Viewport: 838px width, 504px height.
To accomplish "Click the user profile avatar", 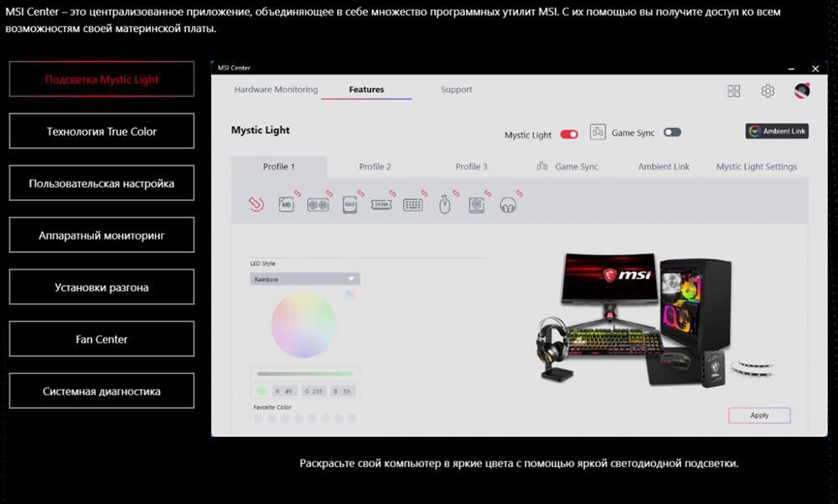I will click(802, 90).
